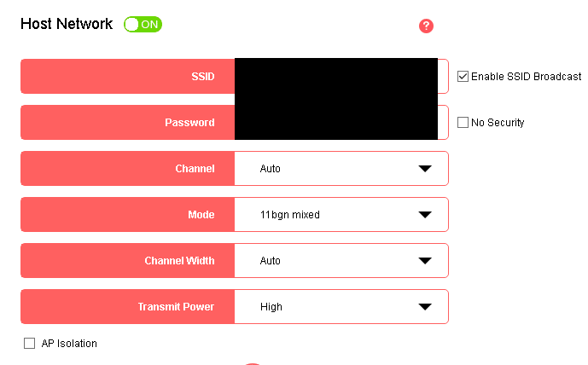Open the Channel Width dropdown arrow

425,261
